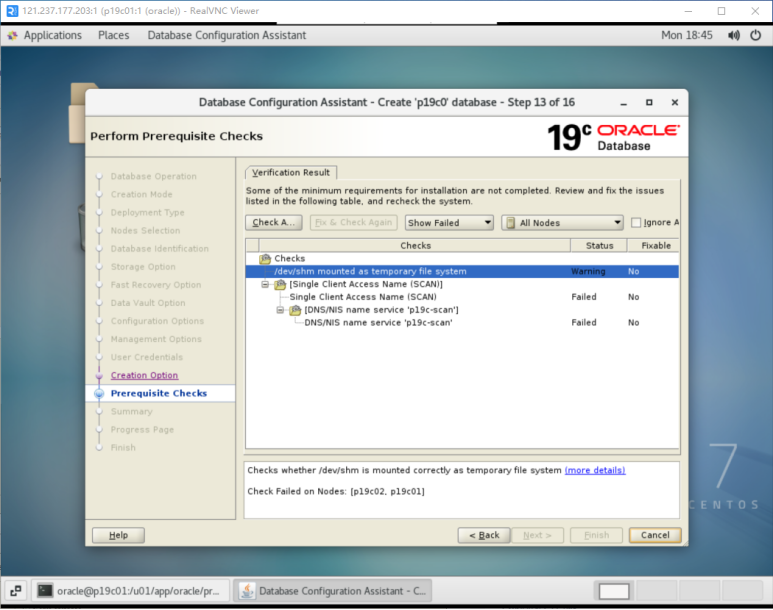This screenshot has width=773, height=610.
Task: Show the Mon 18:45 clock calendar
Action: 687,36
